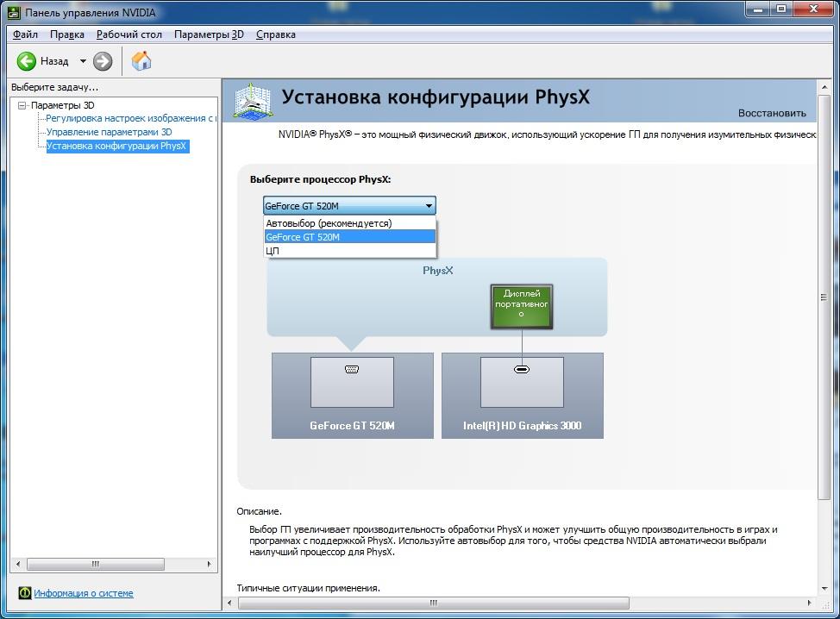The width and height of the screenshot is (840, 619).
Task: Click the PhysX diagram label
Action: [x=437, y=271]
